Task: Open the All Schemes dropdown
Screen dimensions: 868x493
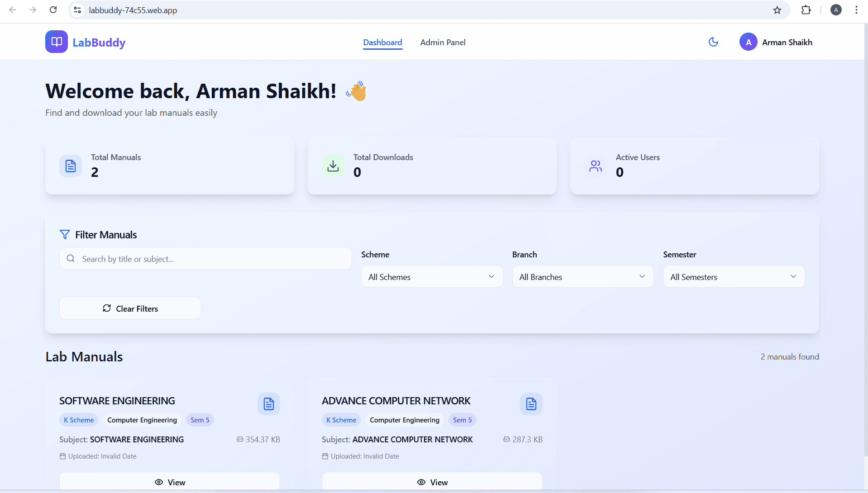Action: click(432, 277)
